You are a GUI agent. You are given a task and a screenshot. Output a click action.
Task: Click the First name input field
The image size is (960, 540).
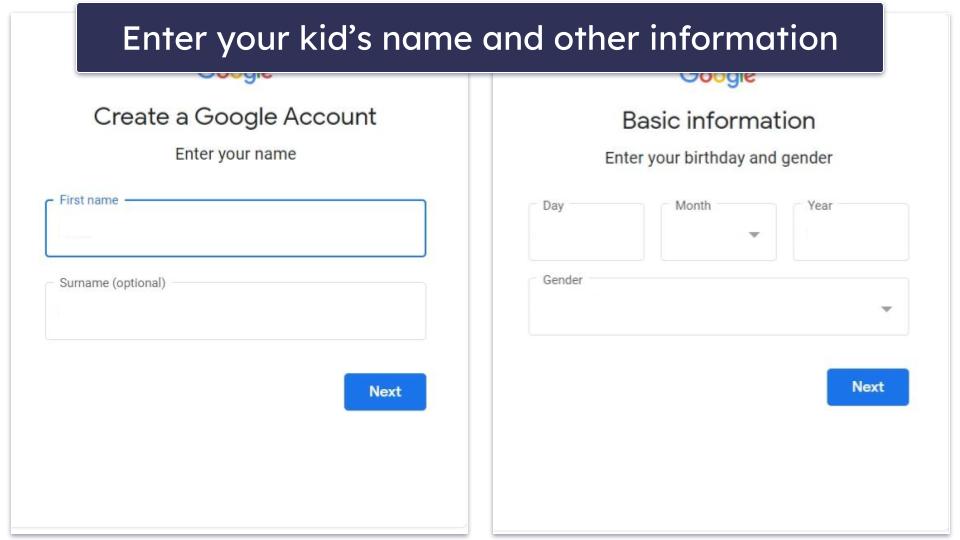[x=235, y=230]
